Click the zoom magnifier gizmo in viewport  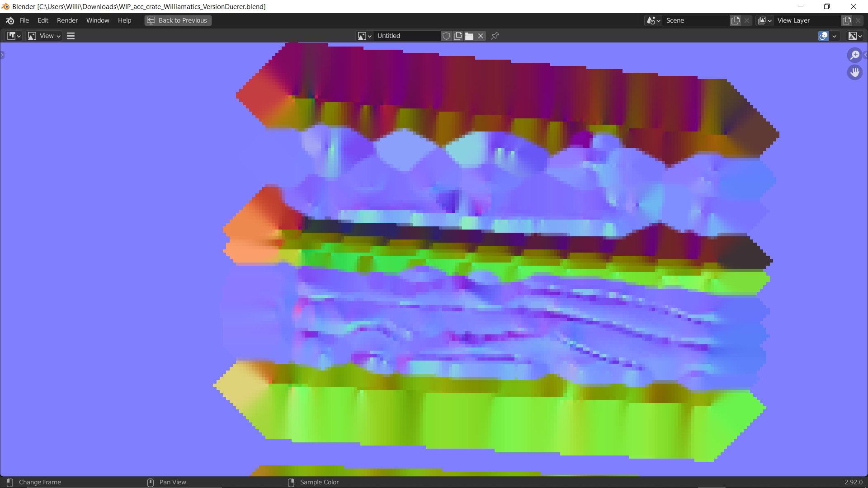[854, 55]
